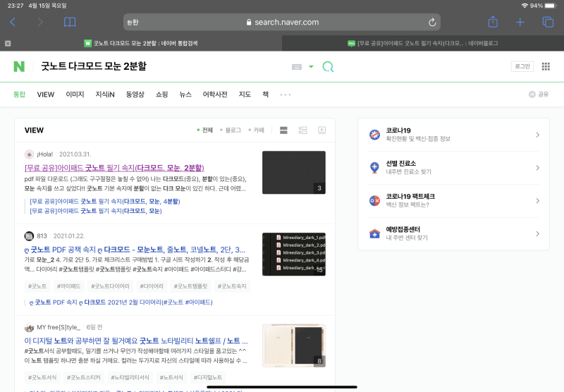Viewport: 564px width, 392px height.
Task: Switch to the VIEW tab
Action: [x=46, y=94]
